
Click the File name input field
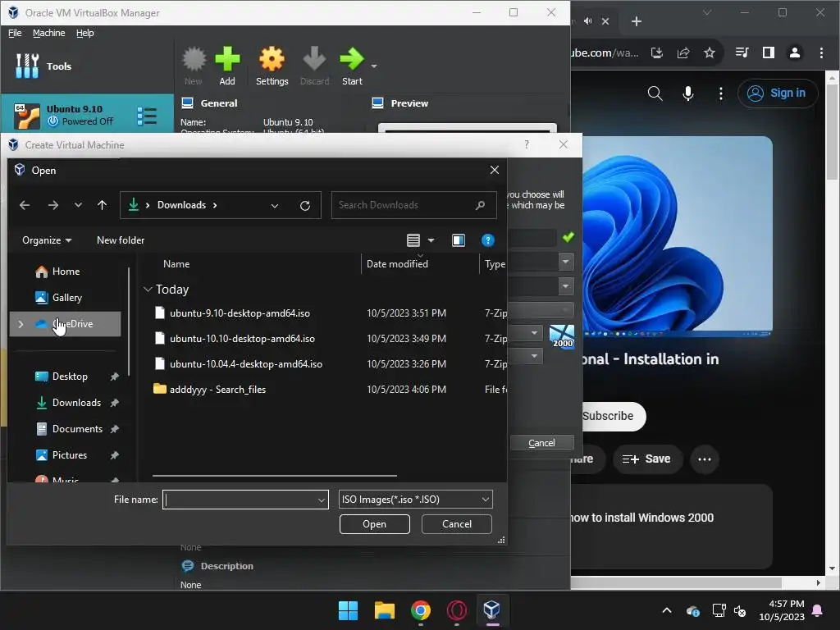245,500
